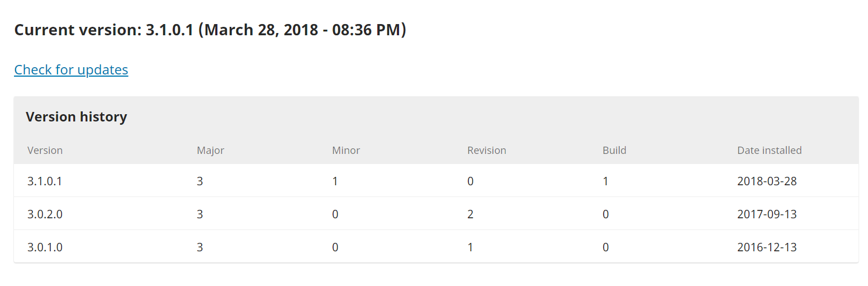Select the Major value for version 3.0.1.0
This screenshot has width=868, height=286.
click(200, 247)
